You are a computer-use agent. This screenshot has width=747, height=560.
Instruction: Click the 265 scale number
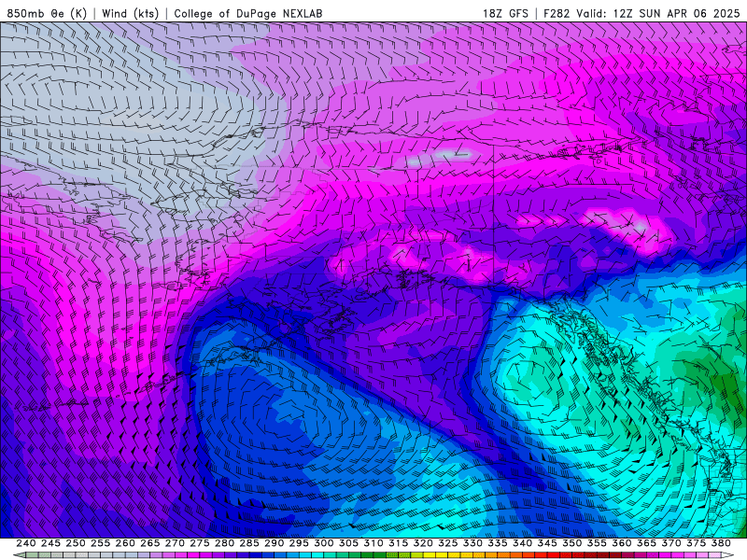[149, 543]
